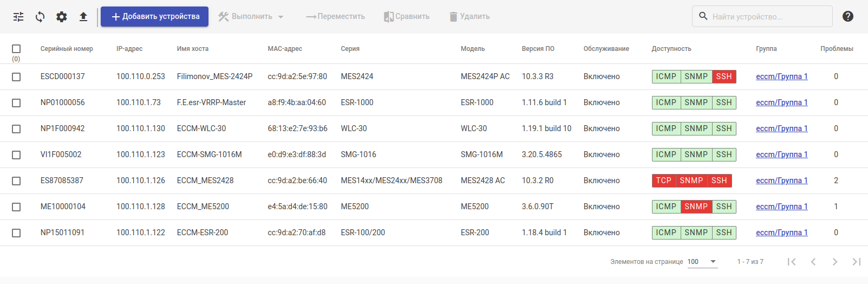Open the eccm/Группа 1 link for ECCM-ESR-200
The image size is (868, 284).
coord(781,233)
